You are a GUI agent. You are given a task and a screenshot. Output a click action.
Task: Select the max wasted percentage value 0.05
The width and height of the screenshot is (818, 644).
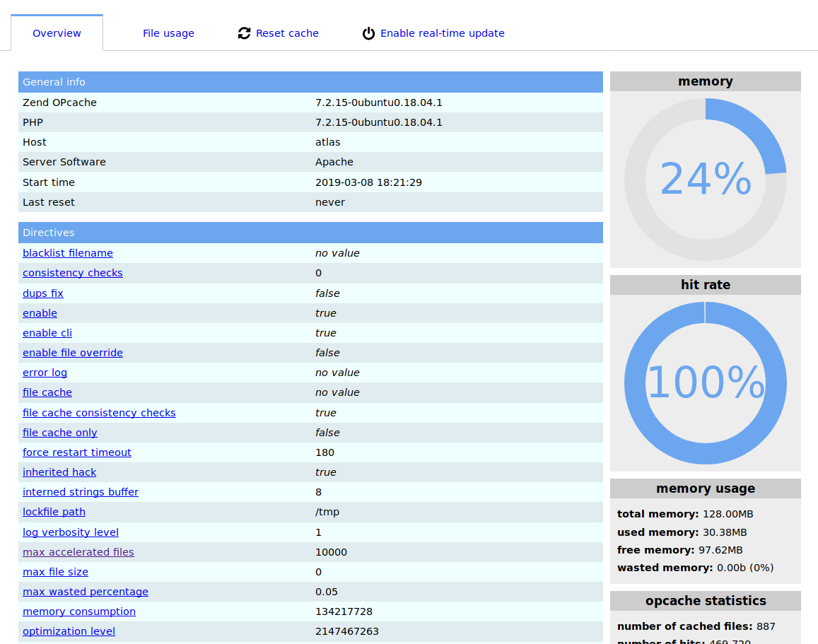[x=326, y=591]
